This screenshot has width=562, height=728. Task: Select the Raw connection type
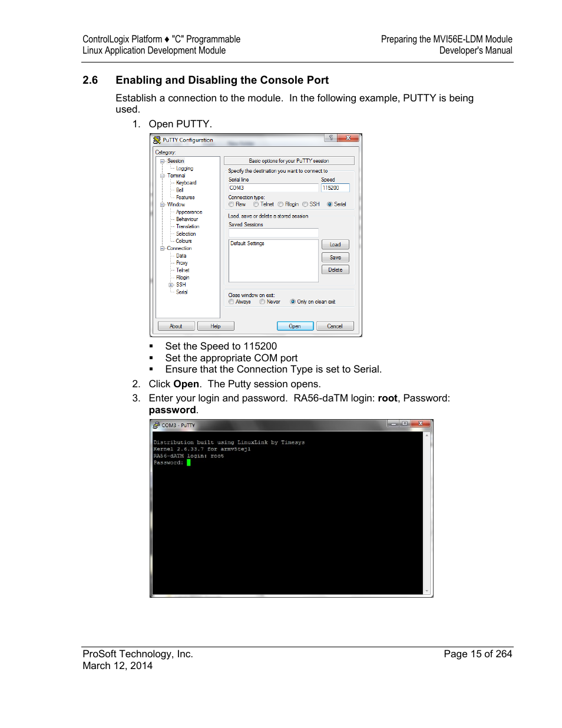click(x=232, y=205)
